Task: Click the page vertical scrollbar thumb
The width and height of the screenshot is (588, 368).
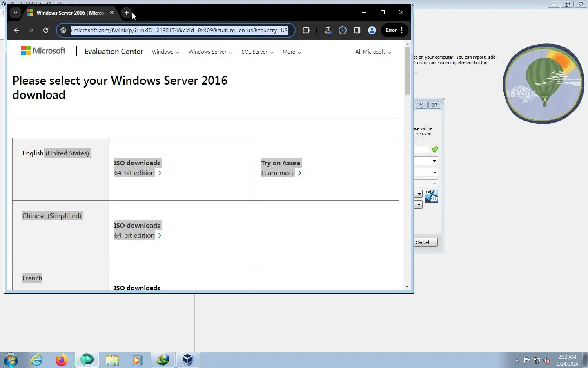Action: coord(407,71)
